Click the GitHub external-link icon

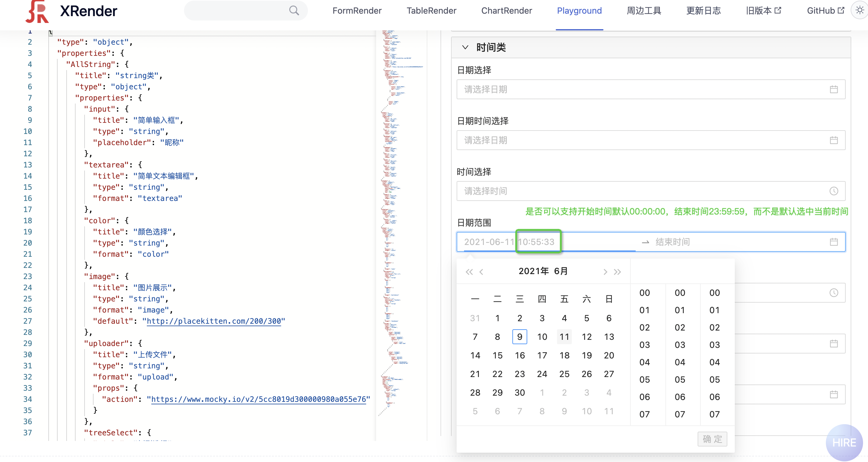pyautogui.click(x=842, y=10)
